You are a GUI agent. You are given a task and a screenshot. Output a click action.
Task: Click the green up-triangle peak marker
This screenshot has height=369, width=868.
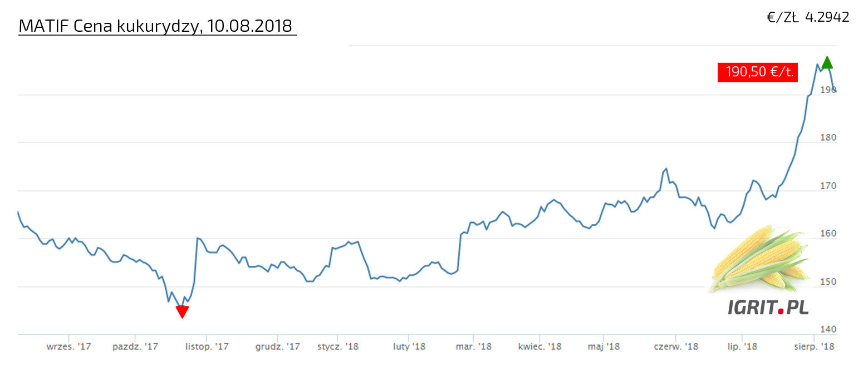(827, 62)
